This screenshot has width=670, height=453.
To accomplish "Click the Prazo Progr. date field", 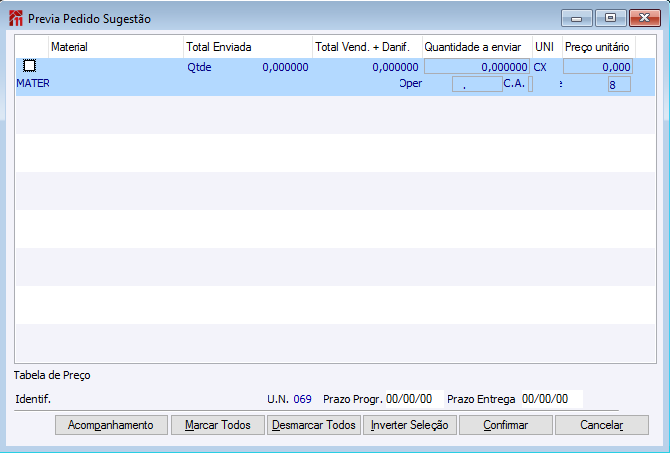I will [x=414, y=399].
